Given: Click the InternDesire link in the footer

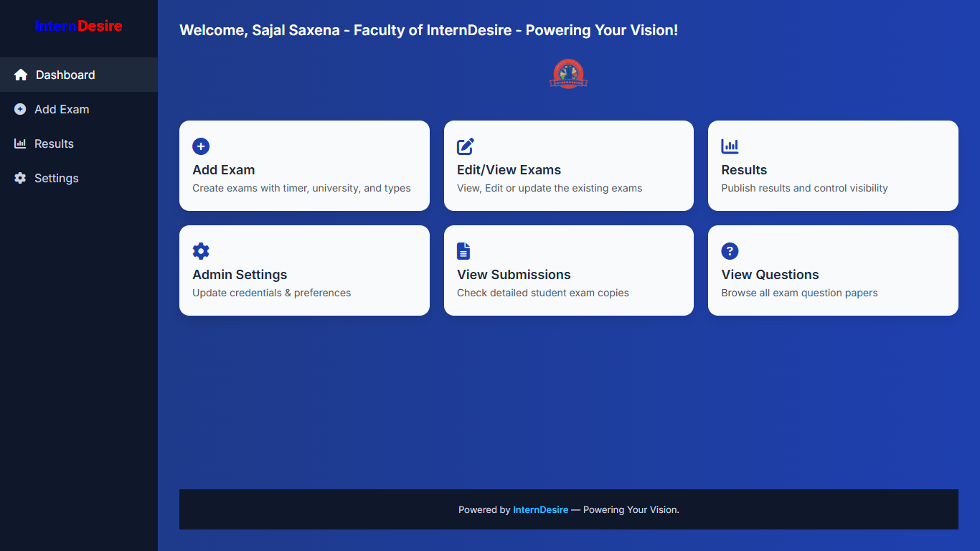Looking at the screenshot, I should [x=540, y=509].
